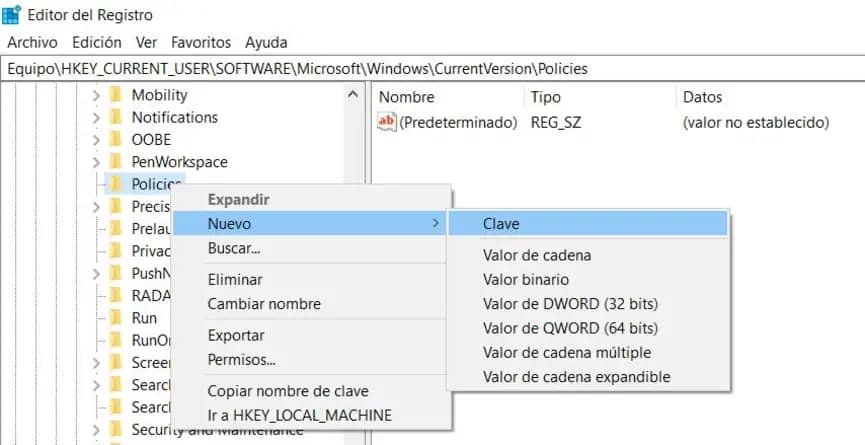Select the OOBE tree item
Screen dimensions: 865x445
tap(151, 140)
